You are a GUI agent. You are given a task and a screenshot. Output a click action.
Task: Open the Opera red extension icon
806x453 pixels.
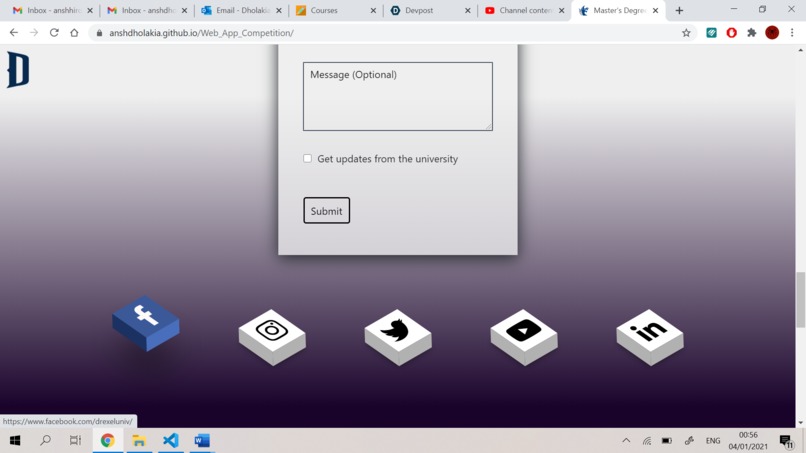731,32
